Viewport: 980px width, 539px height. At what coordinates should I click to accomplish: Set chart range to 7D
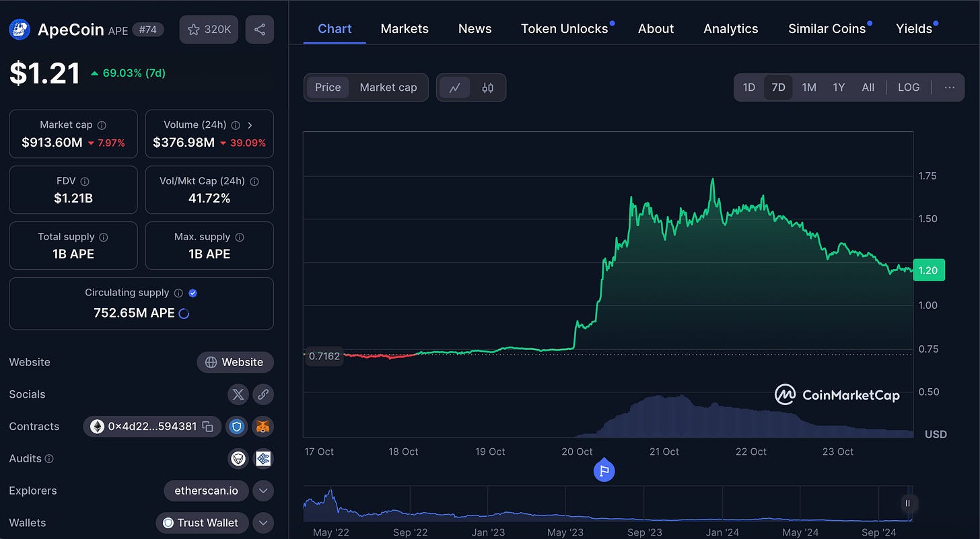(778, 87)
